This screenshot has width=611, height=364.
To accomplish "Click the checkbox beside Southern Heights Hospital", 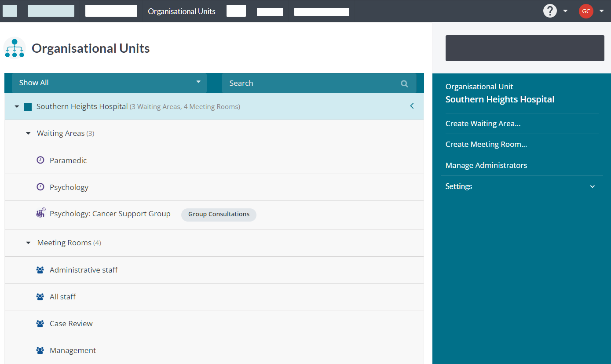I will [27, 106].
